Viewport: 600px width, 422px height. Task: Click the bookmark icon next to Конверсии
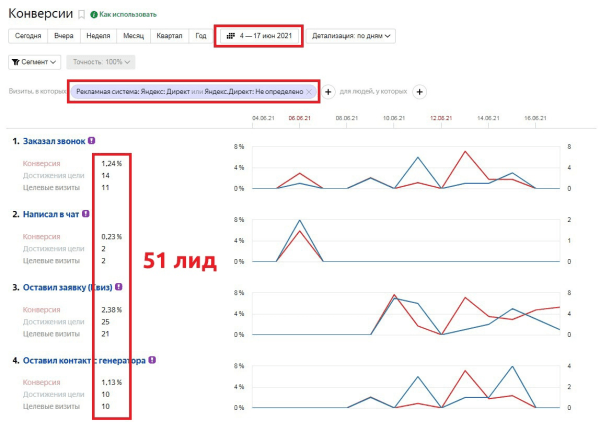coord(80,15)
